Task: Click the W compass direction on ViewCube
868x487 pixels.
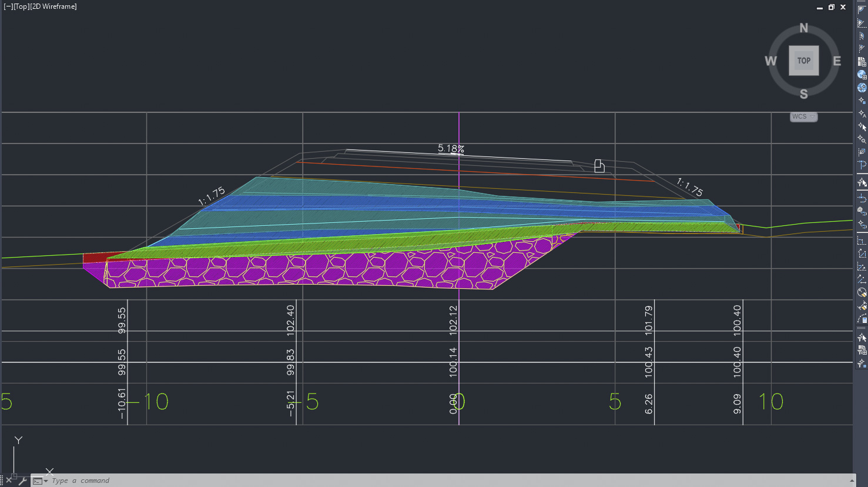Action: coord(770,61)
